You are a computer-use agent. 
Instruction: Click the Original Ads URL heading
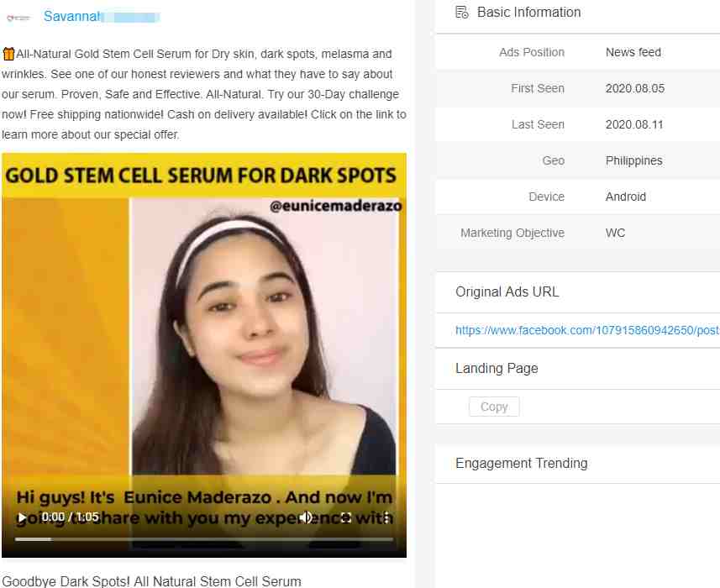point(507,292)
